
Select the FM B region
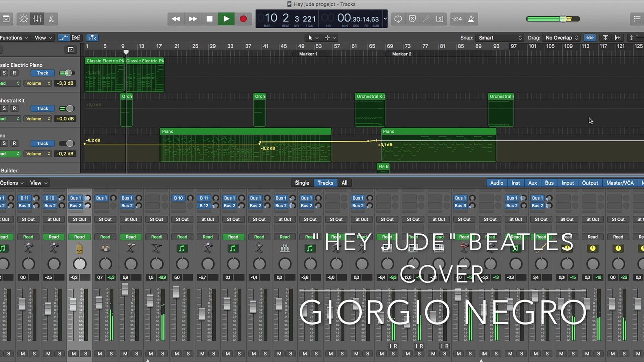pyautogui.click(x=383, y=168)
